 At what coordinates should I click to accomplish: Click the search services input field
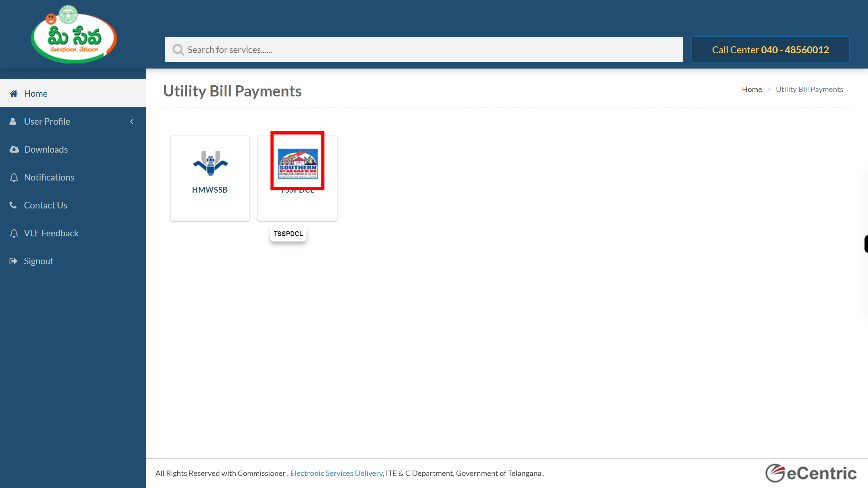tap(424, 49)
